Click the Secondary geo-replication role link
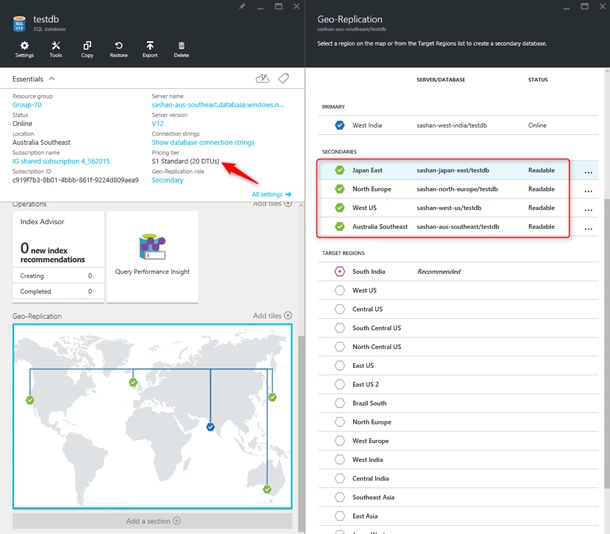Viewport: 610px width, 534px height. point(167,180)
